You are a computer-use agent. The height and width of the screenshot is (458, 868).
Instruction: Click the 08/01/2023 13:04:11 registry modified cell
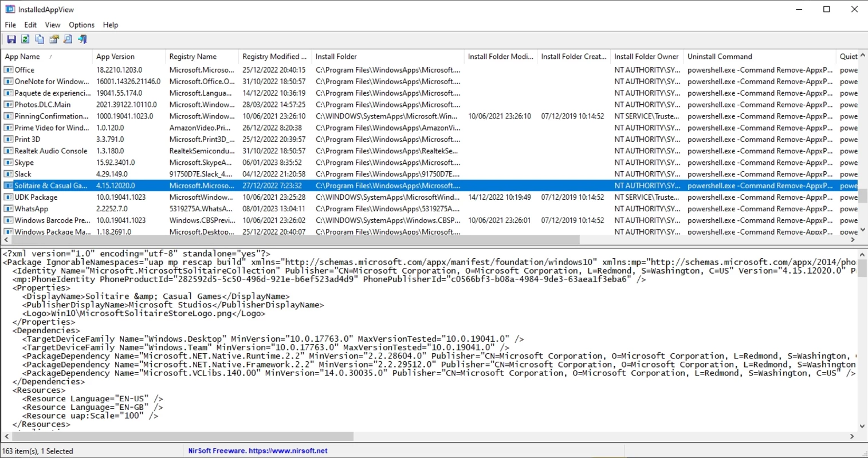pyautogui.click(x=274, y=209)
